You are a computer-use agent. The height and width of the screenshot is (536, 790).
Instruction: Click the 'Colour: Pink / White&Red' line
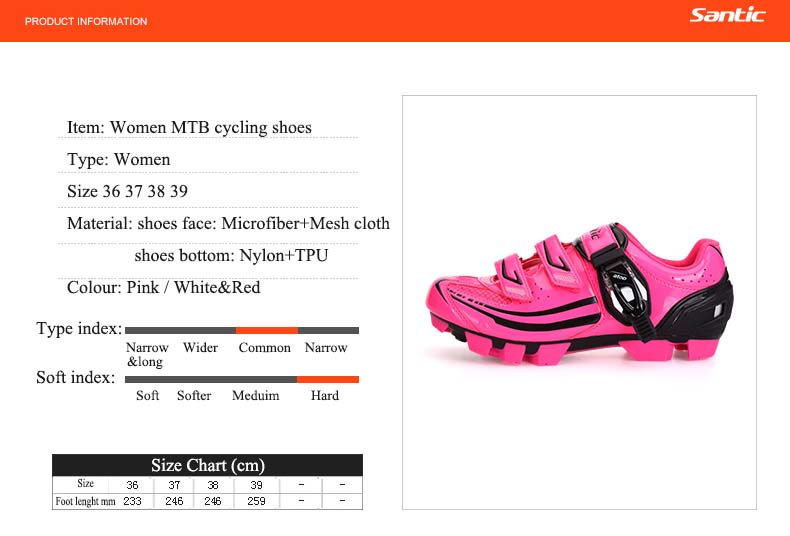(x=164, y=288)
